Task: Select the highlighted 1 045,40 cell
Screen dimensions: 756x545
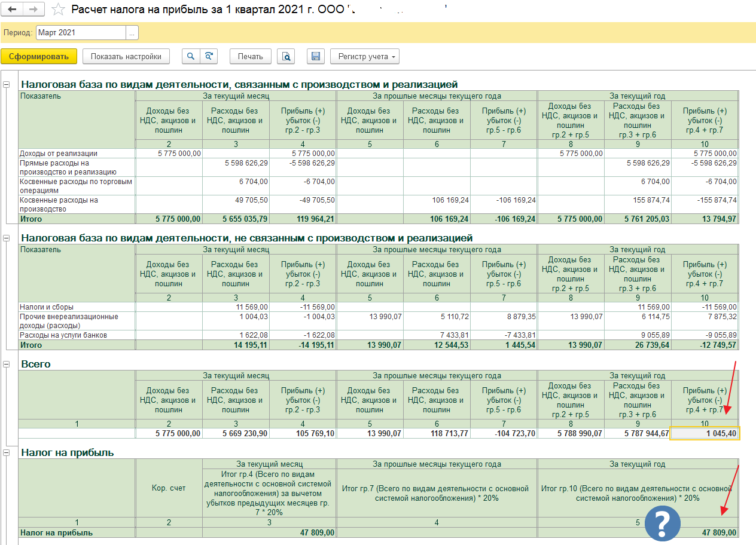Action: click(x=705, y=433)
